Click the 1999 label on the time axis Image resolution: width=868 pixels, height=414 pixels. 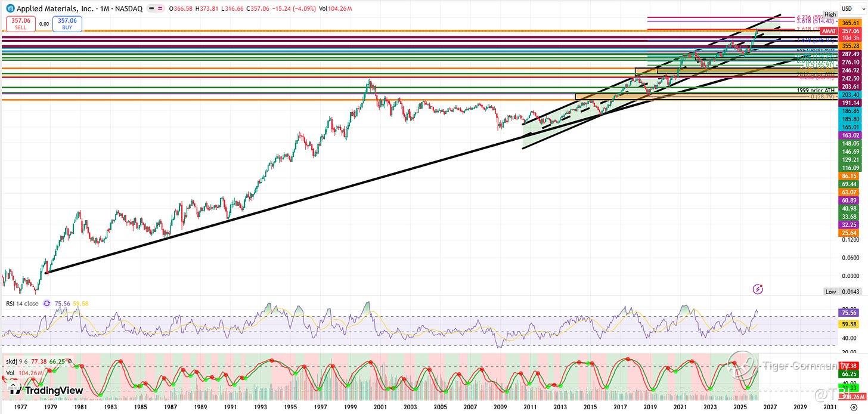click(350, 407)
